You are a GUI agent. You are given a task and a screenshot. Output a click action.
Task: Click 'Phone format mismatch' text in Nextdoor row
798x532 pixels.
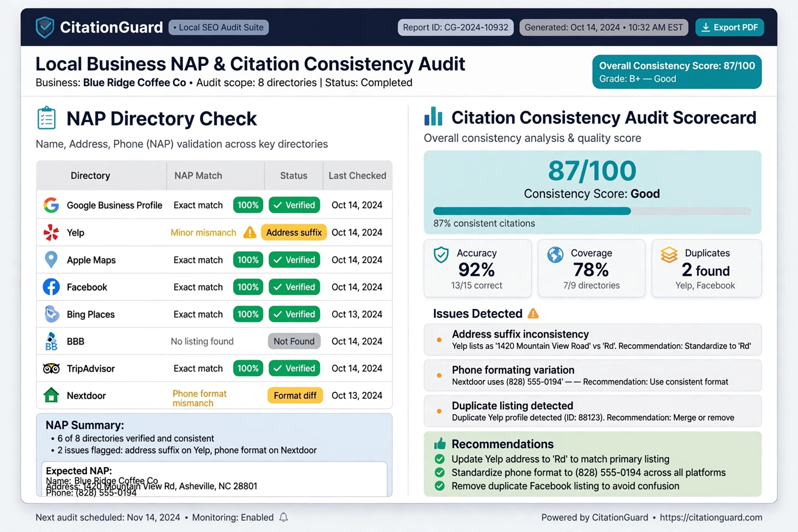[x=199, y=398]
